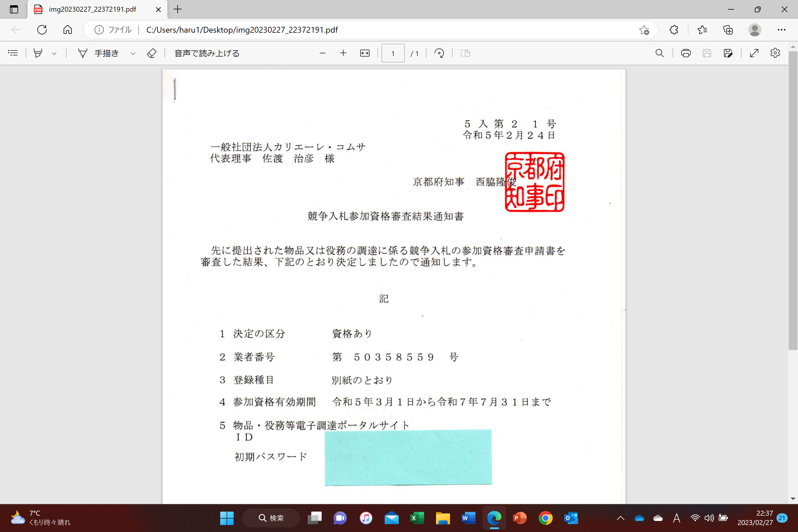Select the eraser tool
Viewport: 798px width, 532px height.
point(151,53)
